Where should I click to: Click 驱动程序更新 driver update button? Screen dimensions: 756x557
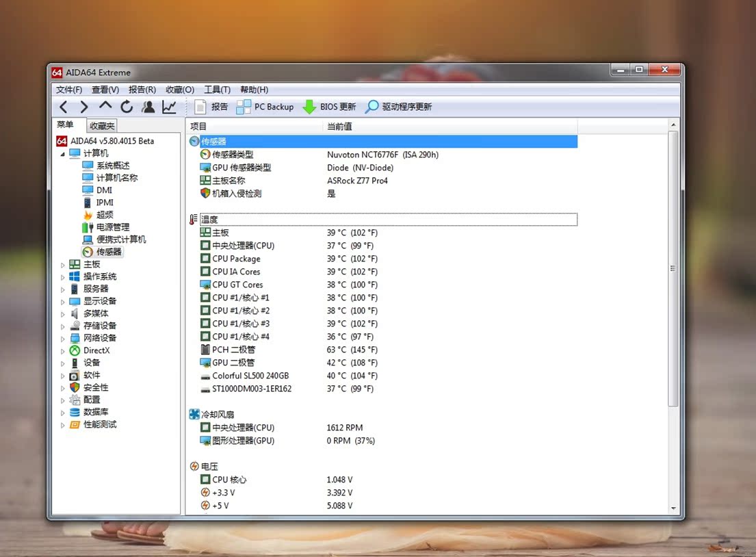pos(398,107)
